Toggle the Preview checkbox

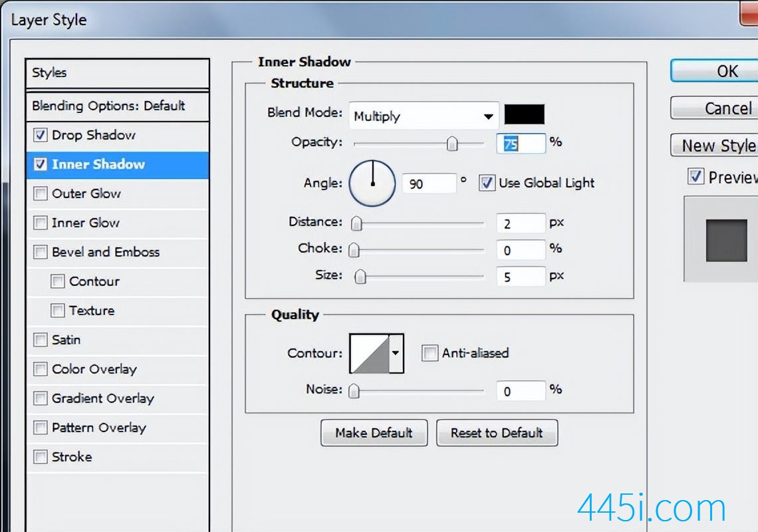(695, 176)
